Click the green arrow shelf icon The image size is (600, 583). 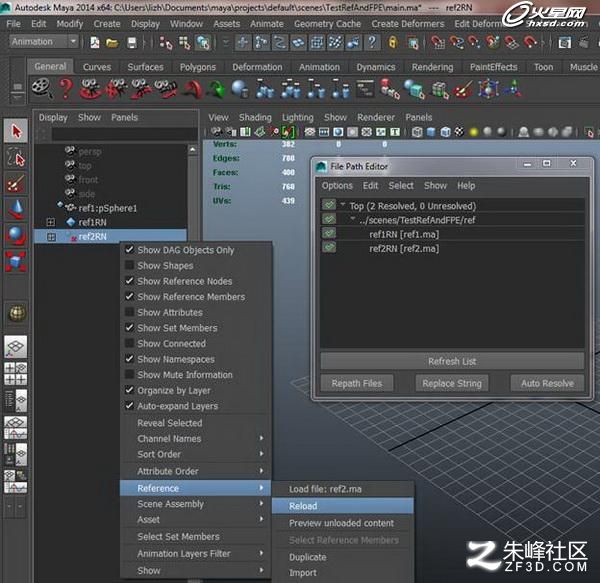217,89
